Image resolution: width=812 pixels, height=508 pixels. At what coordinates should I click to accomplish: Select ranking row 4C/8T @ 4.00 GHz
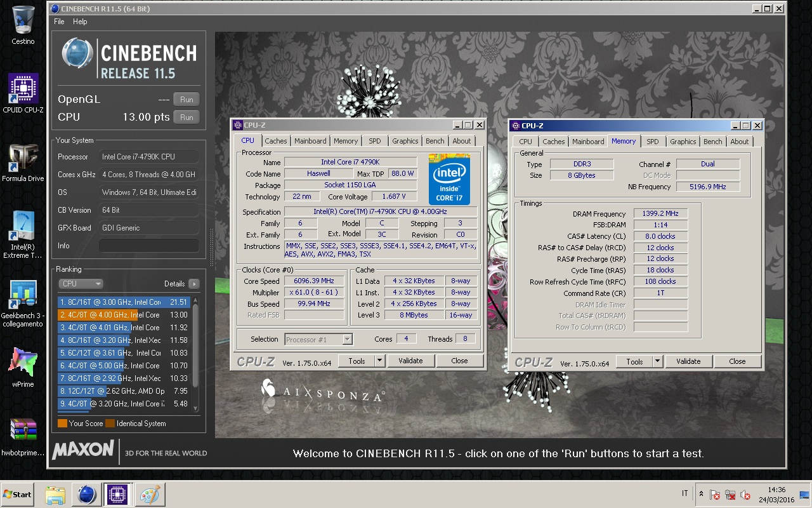[124, 315]
